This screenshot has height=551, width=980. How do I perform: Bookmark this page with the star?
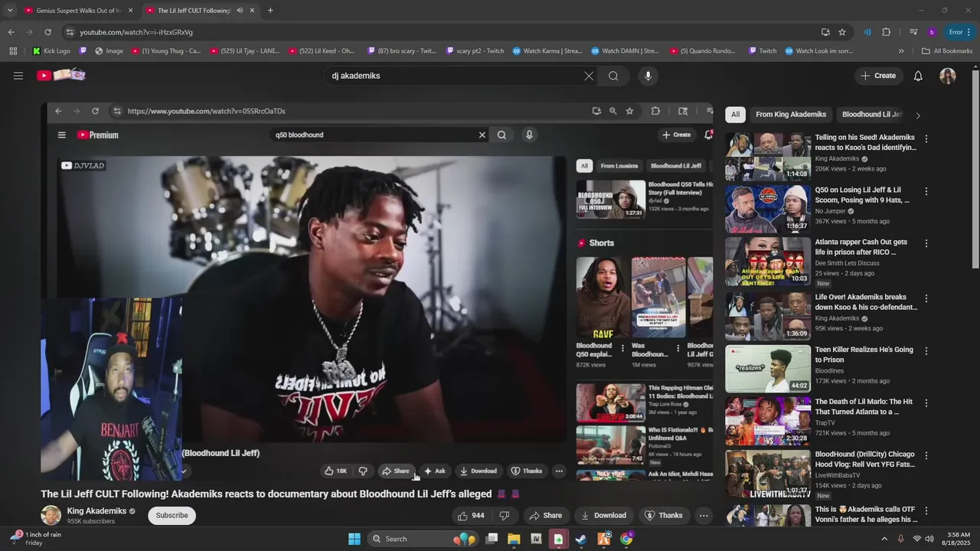point(842,32)
